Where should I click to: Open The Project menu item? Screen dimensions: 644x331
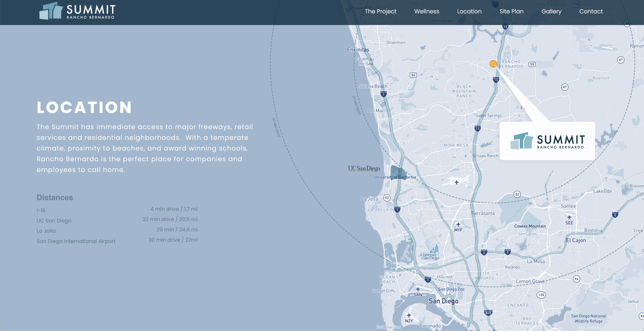click(381, 11)
